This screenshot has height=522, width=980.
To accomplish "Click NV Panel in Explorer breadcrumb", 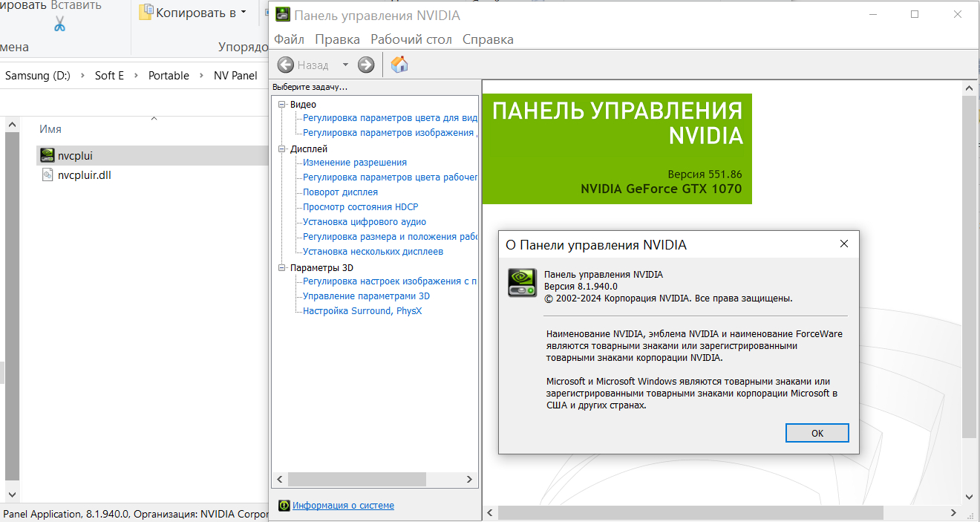I will click(x=235, y=76).
